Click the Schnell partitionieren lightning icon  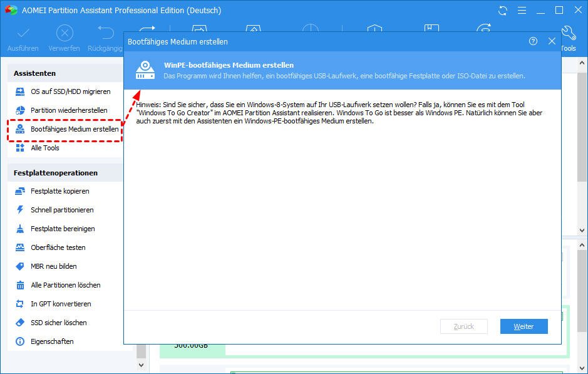click(x=20, y=210)
